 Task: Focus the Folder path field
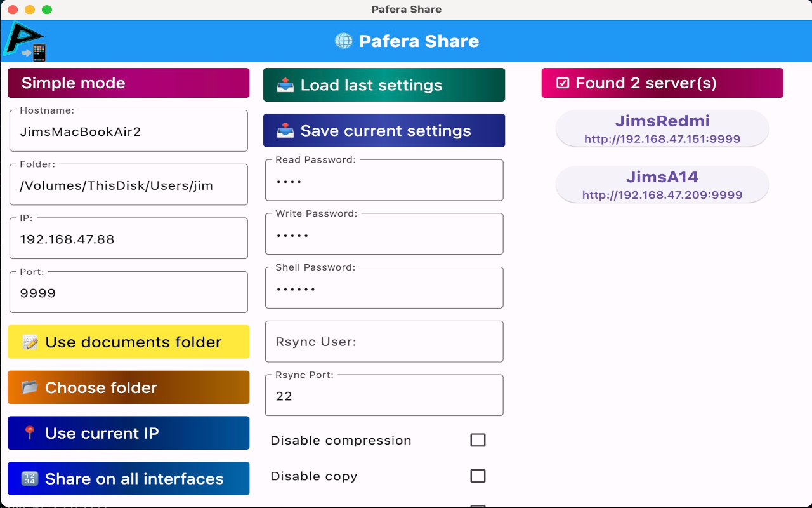click(x=128, y=186)
